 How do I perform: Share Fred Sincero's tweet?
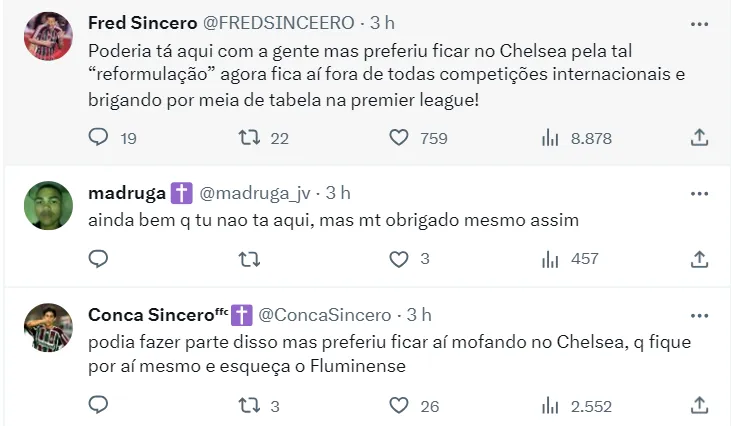click(x=700, y=138)
